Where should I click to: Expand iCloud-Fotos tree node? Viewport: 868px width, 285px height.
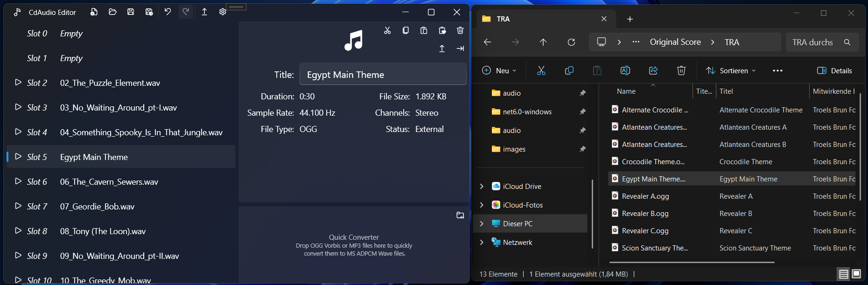[482, 205]
